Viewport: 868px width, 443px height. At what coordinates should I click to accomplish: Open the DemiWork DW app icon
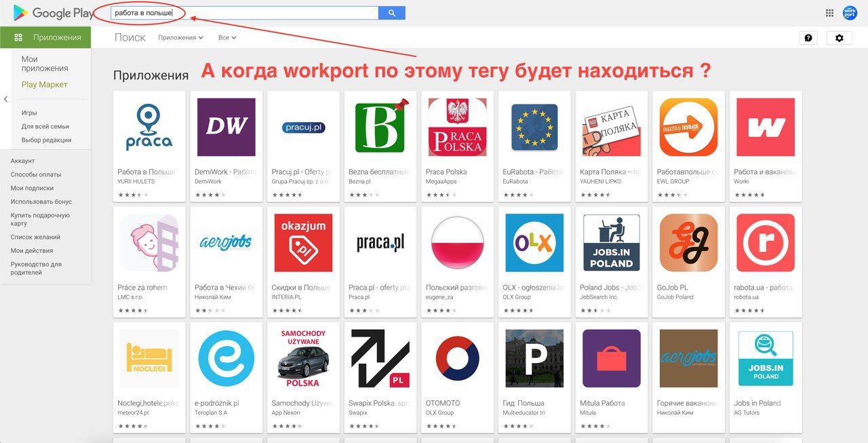pos(226,128)
